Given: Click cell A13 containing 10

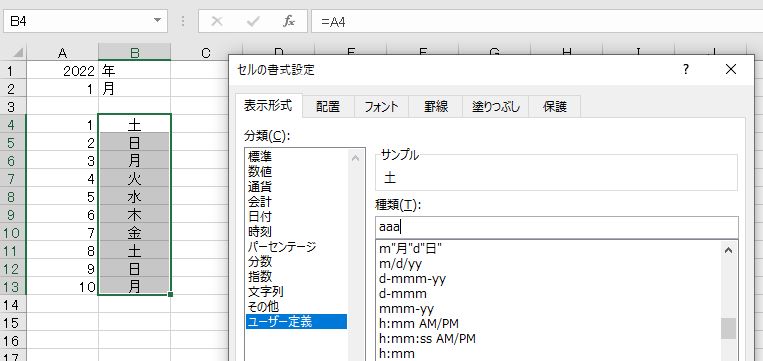Looking at the screenshot, I should tap(62, 287).
